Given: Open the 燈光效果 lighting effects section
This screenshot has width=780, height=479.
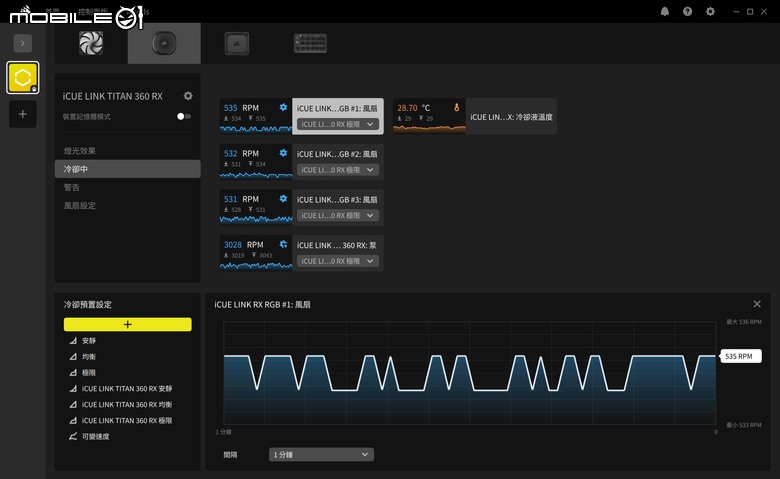Looking at the screenshot, I should pyautogui.click(x=80, y=151).
